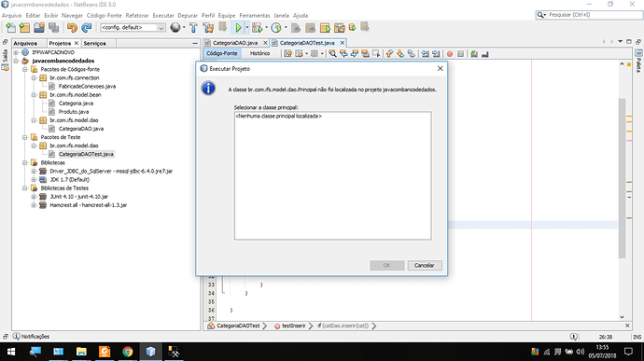Open the Run Project dropdown arrow
This screenshot has width=644, height=361.
(246, 27)
